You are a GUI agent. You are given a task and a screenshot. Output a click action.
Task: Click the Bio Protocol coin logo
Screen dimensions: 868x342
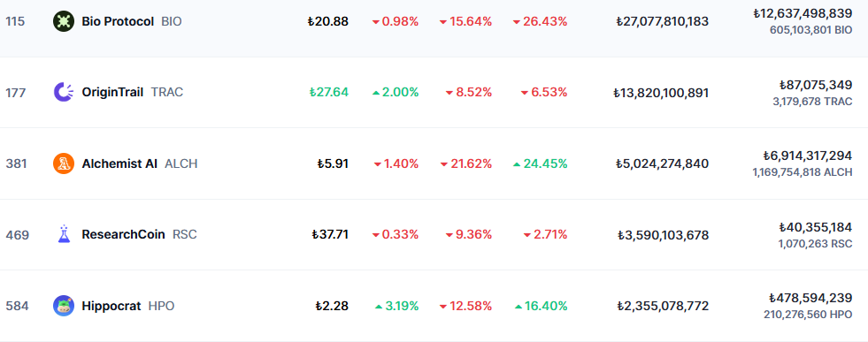(63, 21)
